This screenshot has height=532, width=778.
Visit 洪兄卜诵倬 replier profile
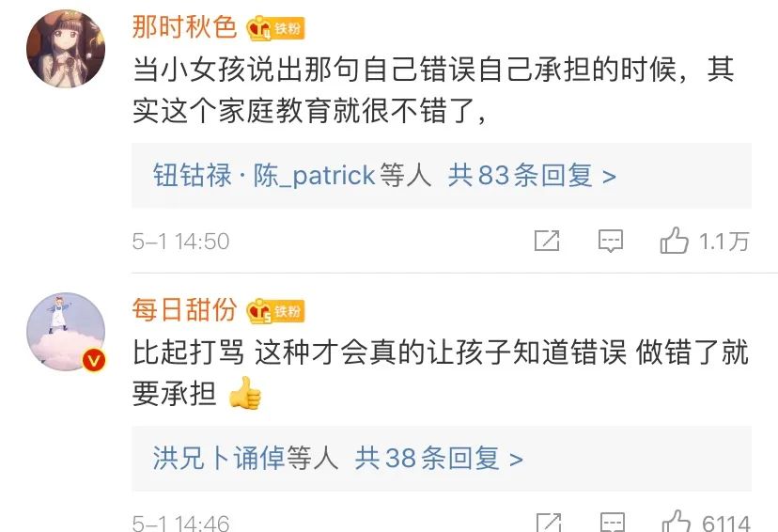tap(218, 458)
